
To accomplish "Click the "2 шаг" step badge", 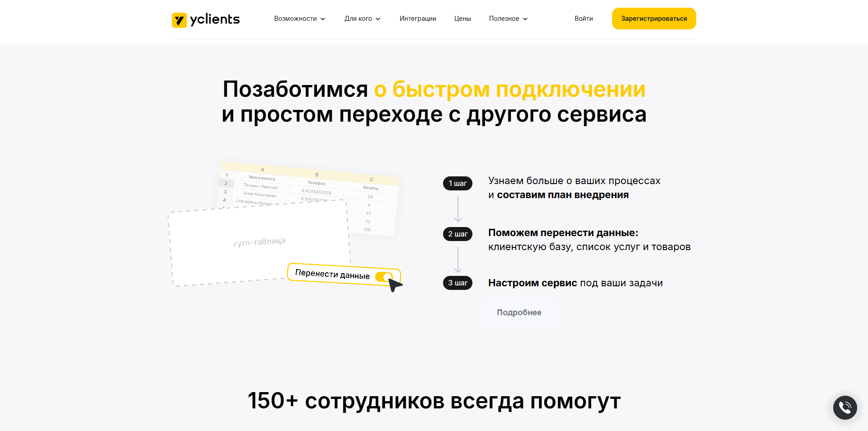I will tap(457, 234).
